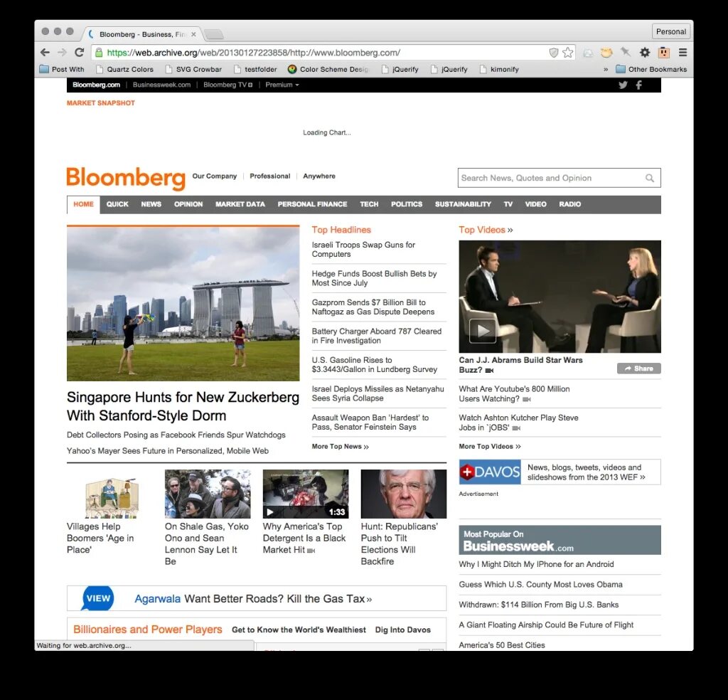The width and height of the screenshot is (728, 700).
Task: Open Hunt: Republicans' Push to Tilt Elections story
Action: pos(400,543)
